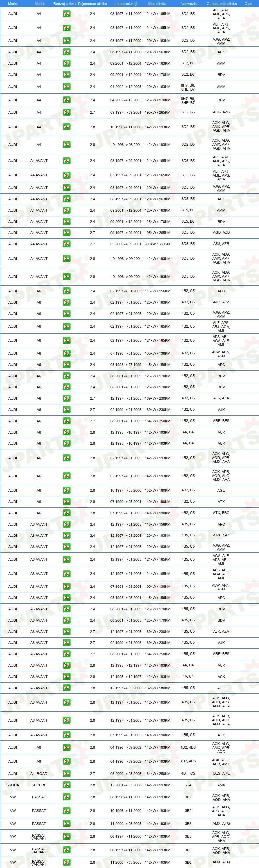Viewport: 259px width, 868px height.
Task: Click the Moc silnika column header
Action: (x=157, y=4)
